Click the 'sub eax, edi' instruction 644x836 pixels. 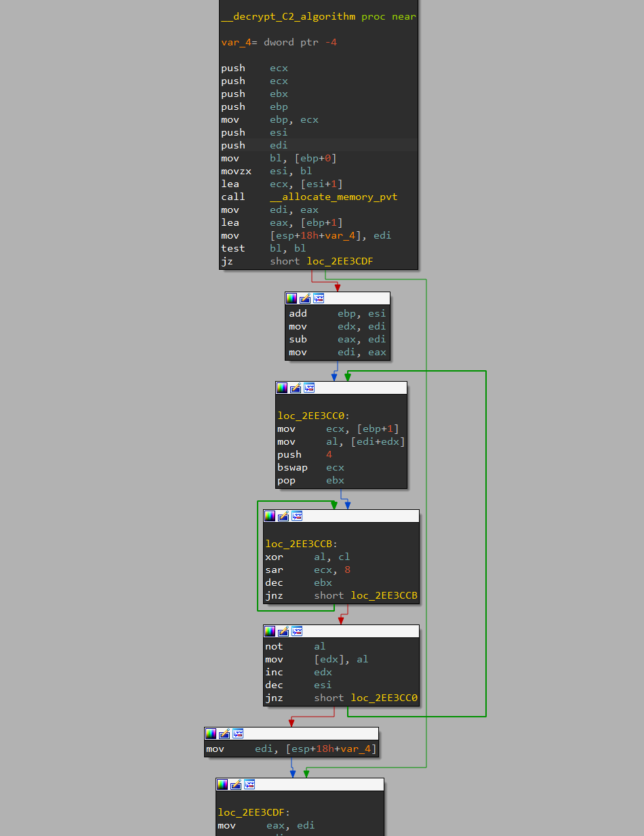(x=337, y=339)
